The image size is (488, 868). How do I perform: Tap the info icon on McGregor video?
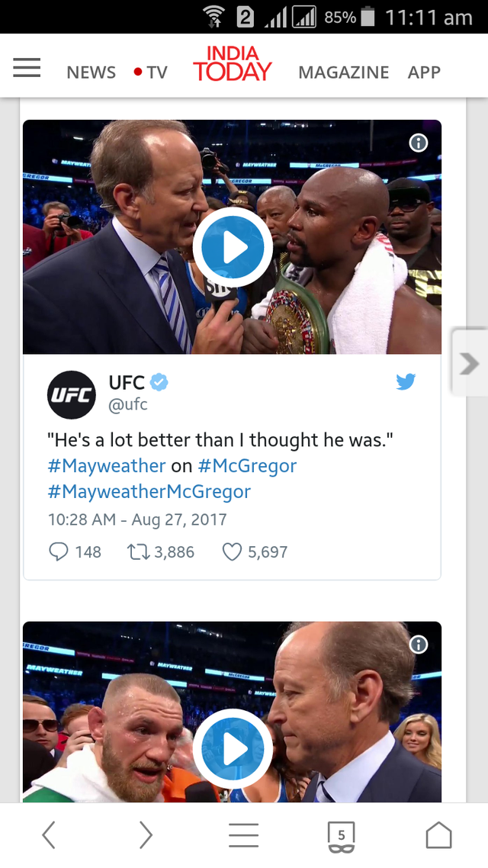click(419, 645)
